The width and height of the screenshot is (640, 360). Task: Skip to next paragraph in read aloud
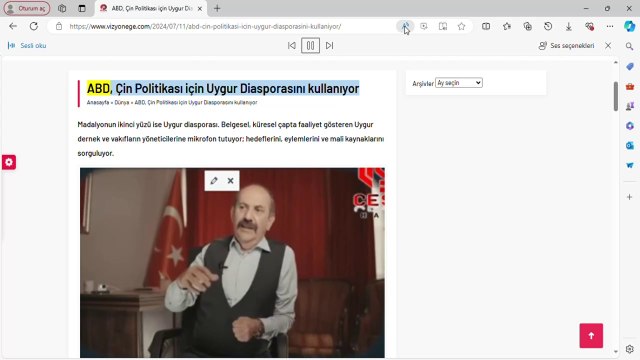[329, 46]
